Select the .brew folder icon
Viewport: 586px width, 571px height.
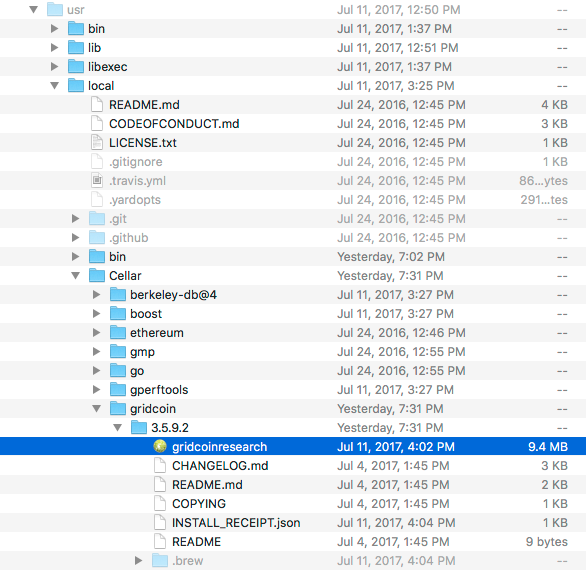click(x=160, y=561)
